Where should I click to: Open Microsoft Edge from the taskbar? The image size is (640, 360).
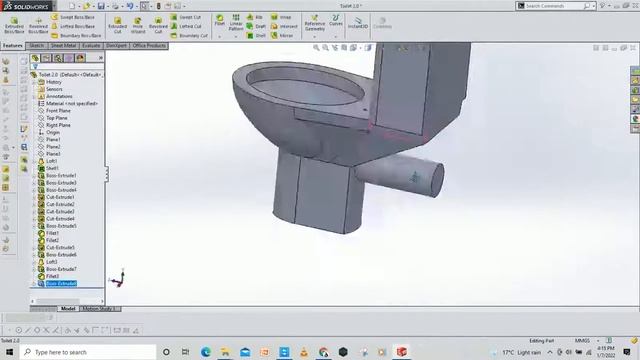pos(206,352)
